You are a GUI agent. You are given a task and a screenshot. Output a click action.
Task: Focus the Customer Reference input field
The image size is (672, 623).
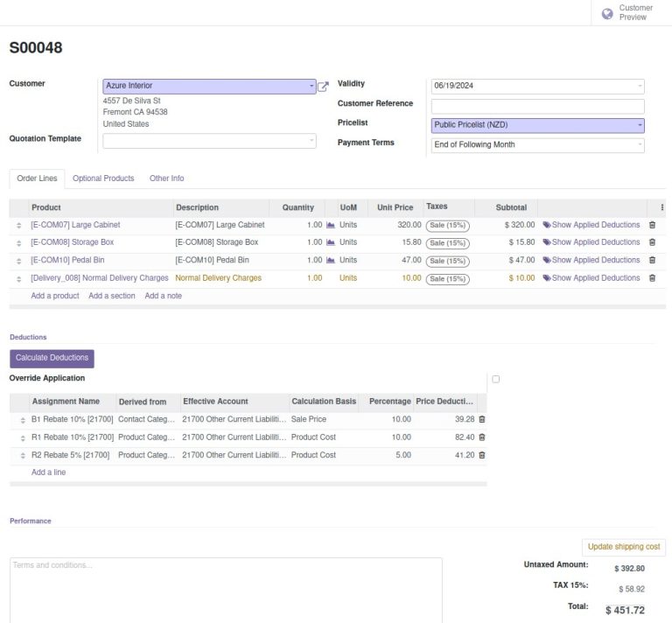pyautogui.click(x=537, y=106)
